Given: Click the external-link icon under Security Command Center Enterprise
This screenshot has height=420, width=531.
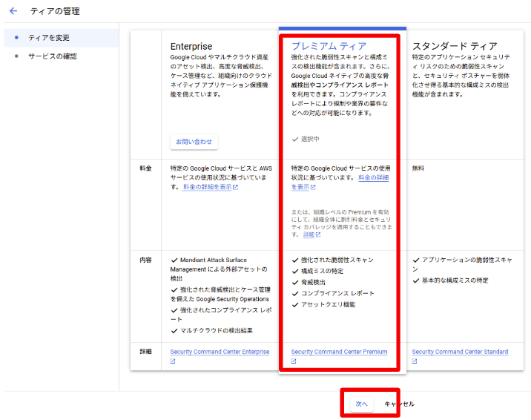Looking at the screenshot, I should (173, 361).
